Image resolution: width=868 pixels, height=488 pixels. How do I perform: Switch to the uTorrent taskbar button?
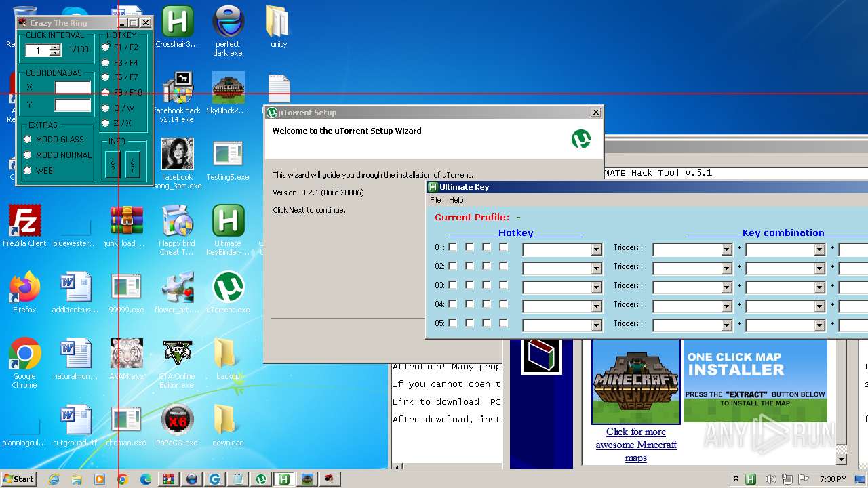pyautogui.click(x=261, y=479)
